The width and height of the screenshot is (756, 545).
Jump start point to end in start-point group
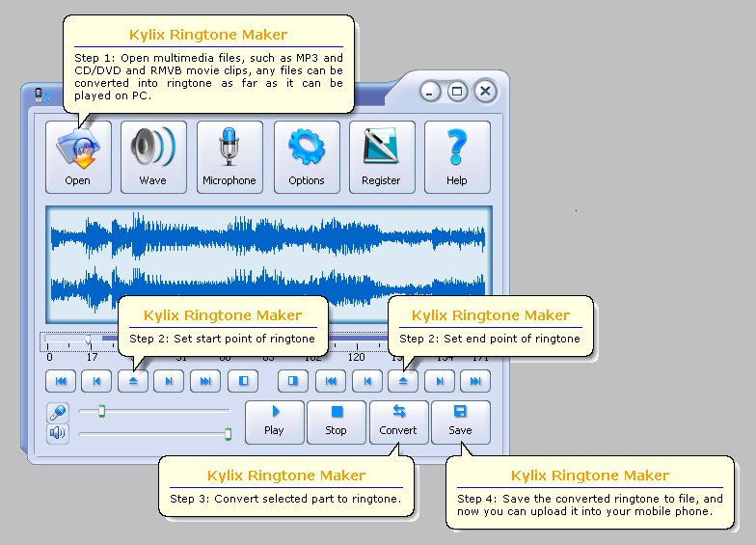coord(205,381)
